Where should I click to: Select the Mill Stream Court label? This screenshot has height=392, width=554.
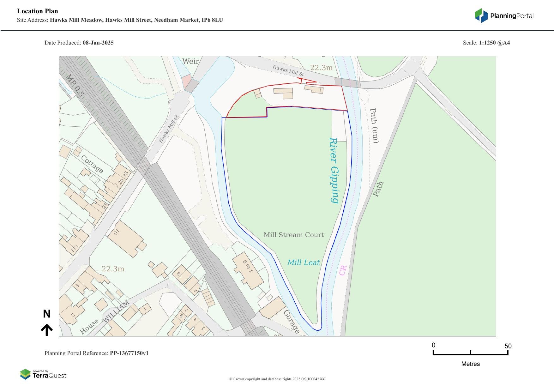(x=293, y=235)
